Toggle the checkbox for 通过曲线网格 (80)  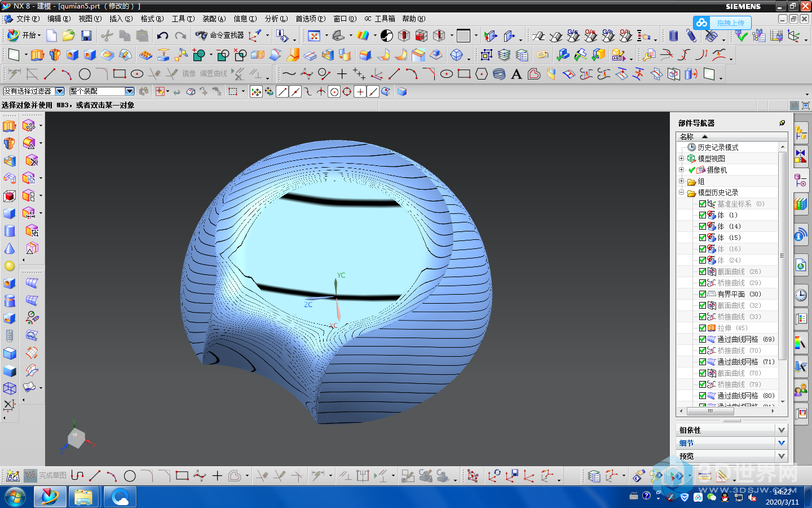tap(703, 396)
